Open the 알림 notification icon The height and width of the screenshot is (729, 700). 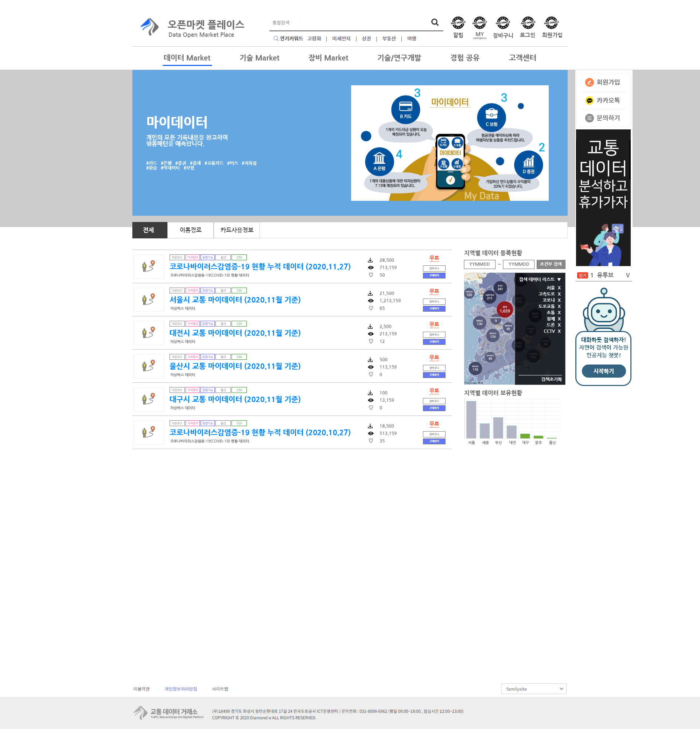(458, 23)
